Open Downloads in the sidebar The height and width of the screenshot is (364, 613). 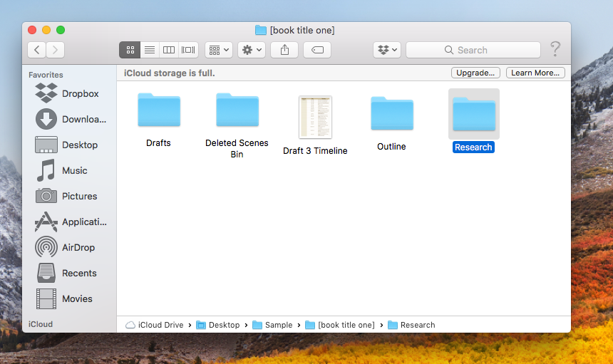70,119
